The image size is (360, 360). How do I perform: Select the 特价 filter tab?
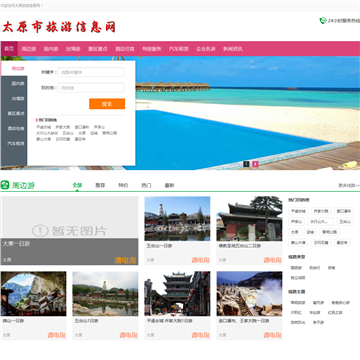pyautogui.click(x=123, y=185)
